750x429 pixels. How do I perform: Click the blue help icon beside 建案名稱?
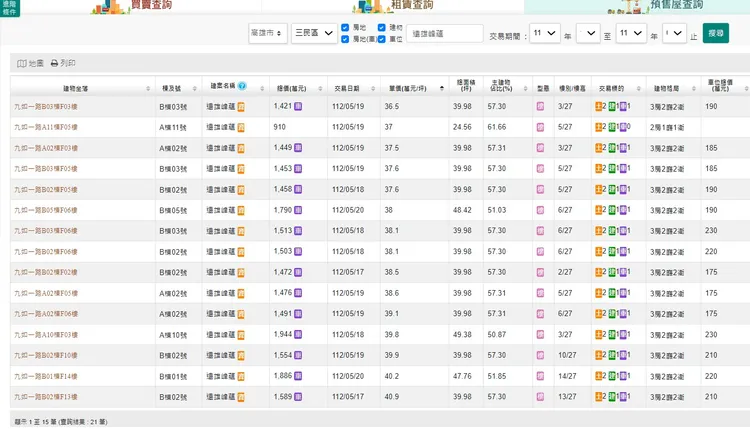point(243,86)
